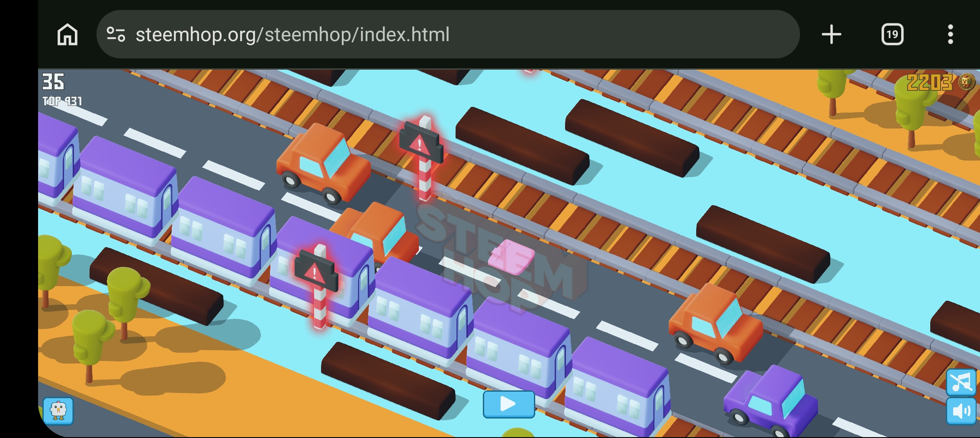Click the score number 35
The height and width of the screenshot is (438, 980).
click(53, 81)
